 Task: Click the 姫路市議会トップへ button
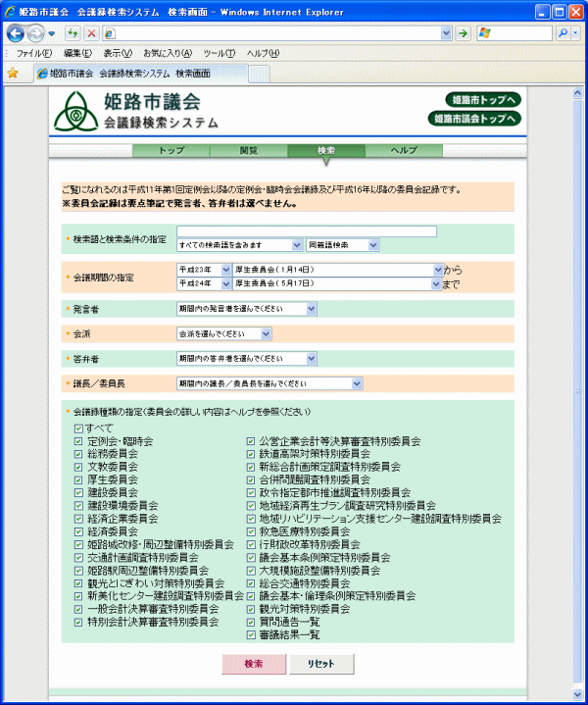474,119
